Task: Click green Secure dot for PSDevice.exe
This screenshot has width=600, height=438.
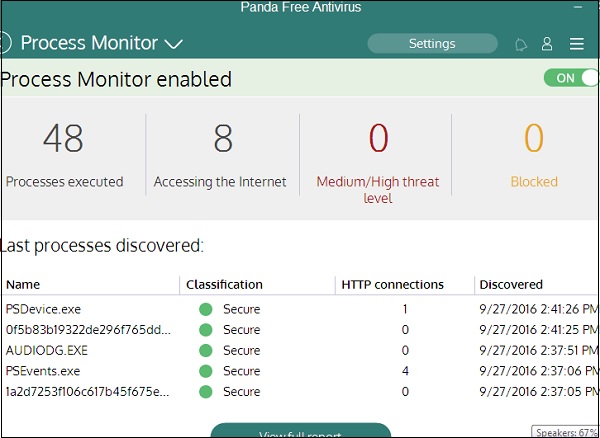Action: (206, 309)
